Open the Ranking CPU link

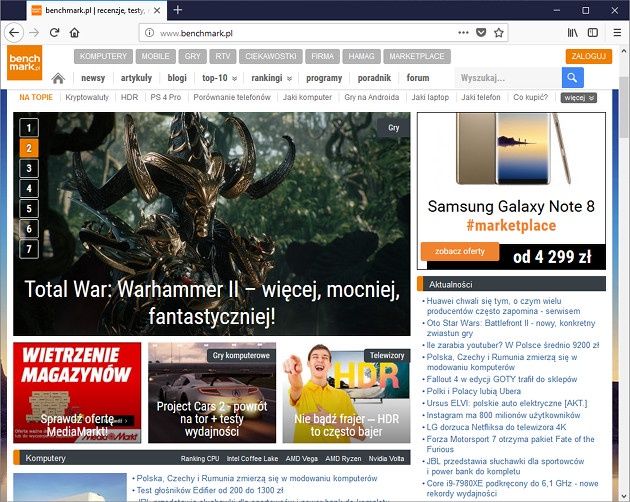(x=200, y=459)
